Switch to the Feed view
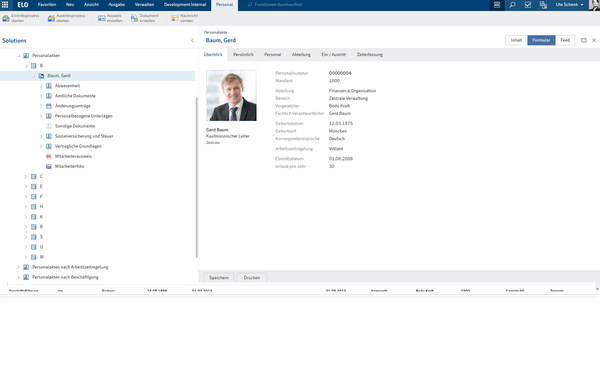Image resolution: width=600 pixels, height=375 pixels. pyautogui.click(x=565, y=40)
